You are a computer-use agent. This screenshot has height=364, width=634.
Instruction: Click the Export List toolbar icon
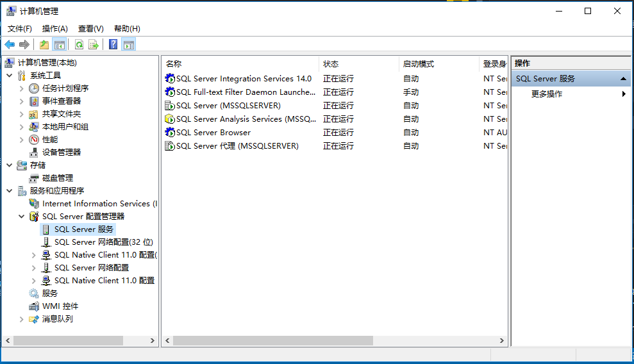[x=94, y=44]
